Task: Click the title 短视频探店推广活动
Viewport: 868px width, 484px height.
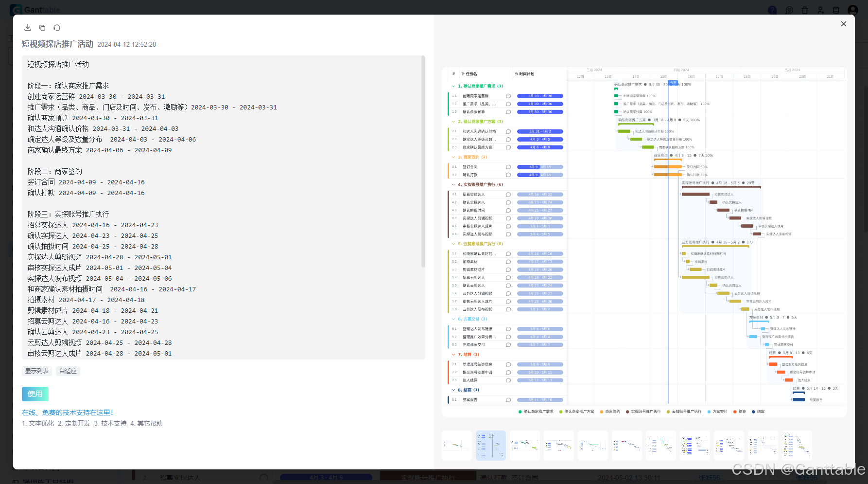Action: [57, 44]
